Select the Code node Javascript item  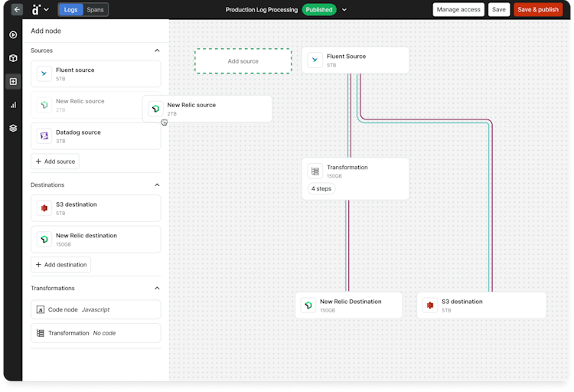pyautogui.click(x=96, y=309)
